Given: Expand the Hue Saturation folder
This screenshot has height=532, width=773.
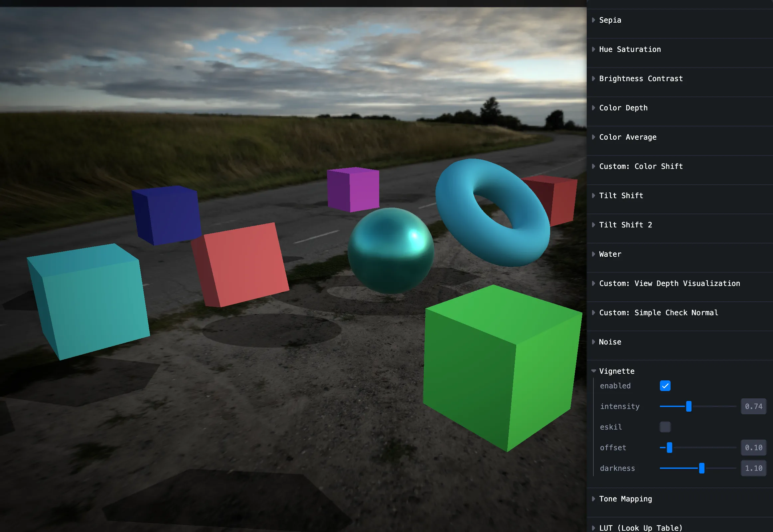Looking at the screenshot, I should 630,49.
